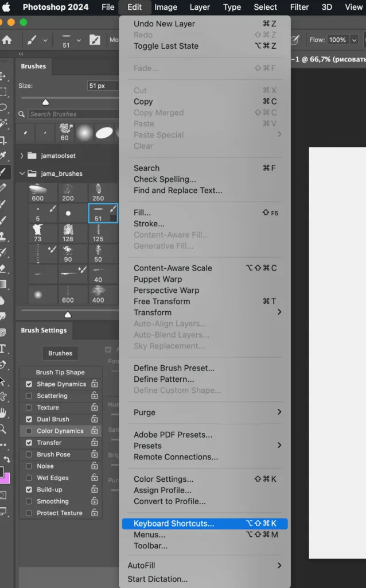Choose Free Transform from Edit menu

point(205,301)
